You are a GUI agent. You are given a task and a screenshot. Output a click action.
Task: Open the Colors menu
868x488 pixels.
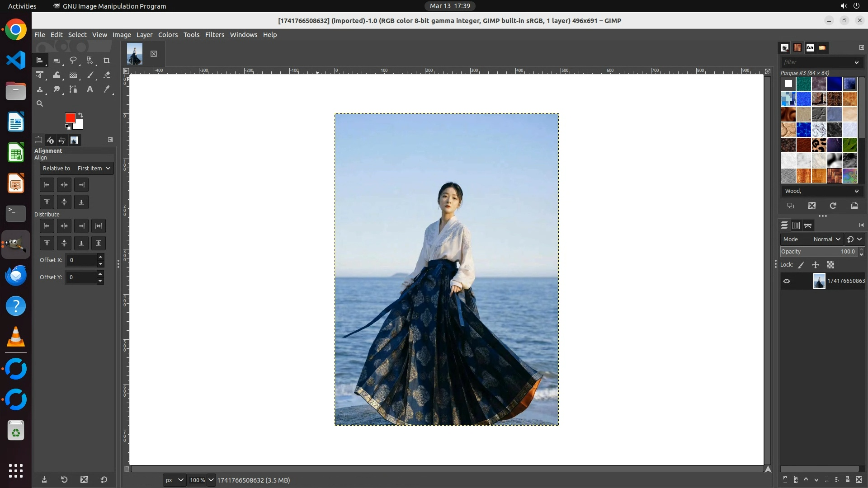[x=168, y=35]
